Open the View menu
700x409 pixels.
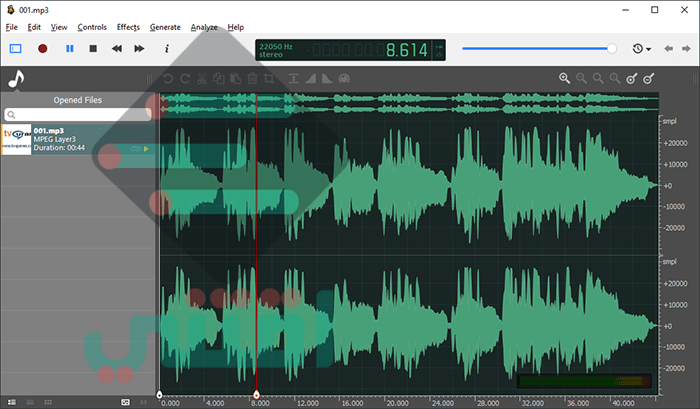click(x=59, y=27)
